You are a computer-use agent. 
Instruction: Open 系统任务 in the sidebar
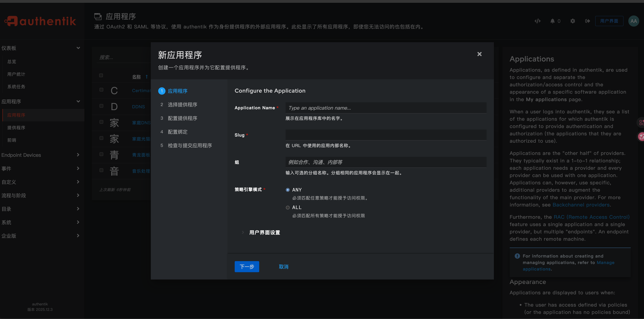click(x=16, y=87)
